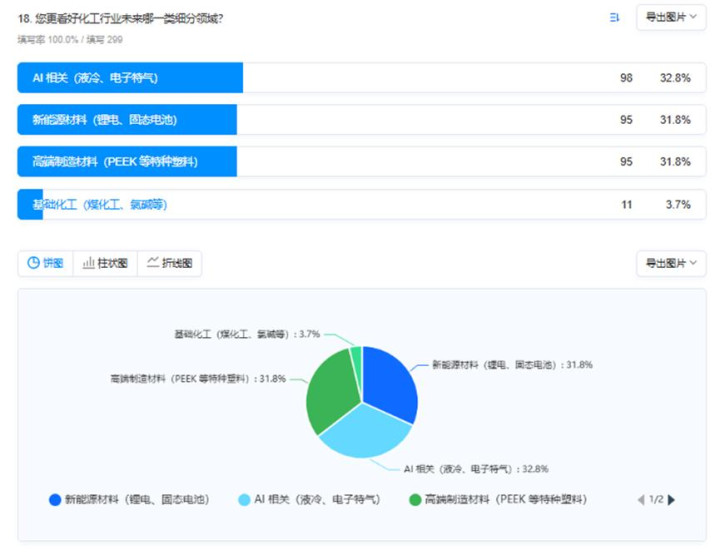Click the legend text '新能源材料 (锂电、固态电池)'
Image resolution: width=720 pixels, height=560 pixels.
(137, 499)
